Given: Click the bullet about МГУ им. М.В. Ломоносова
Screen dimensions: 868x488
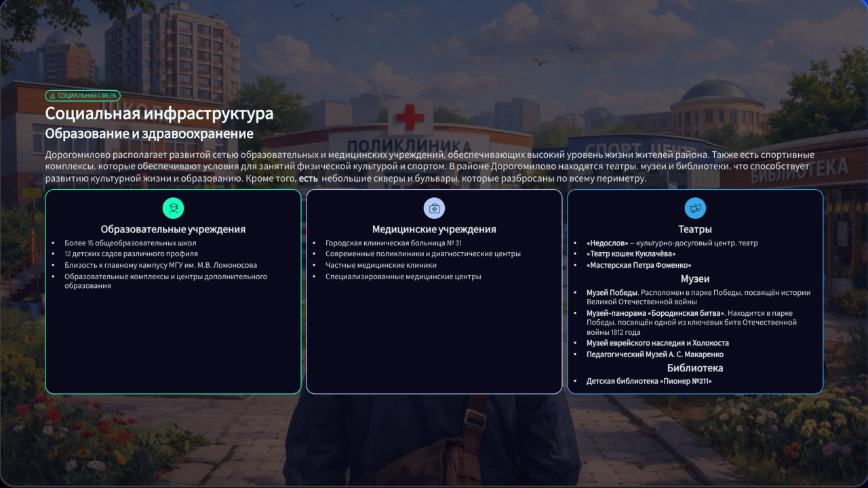Looking at the screenshot, I should click(x=161, y=265).
